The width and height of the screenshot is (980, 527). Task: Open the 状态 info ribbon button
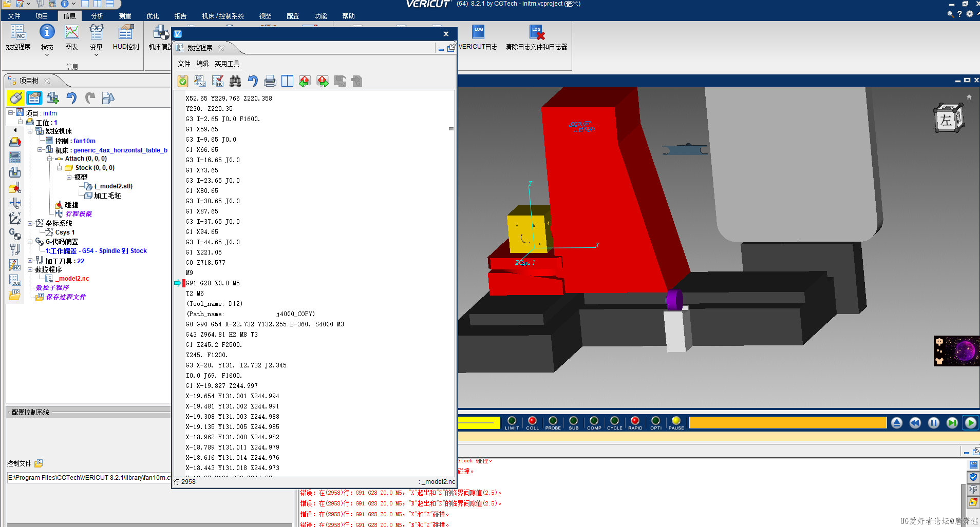coord(47,37)
